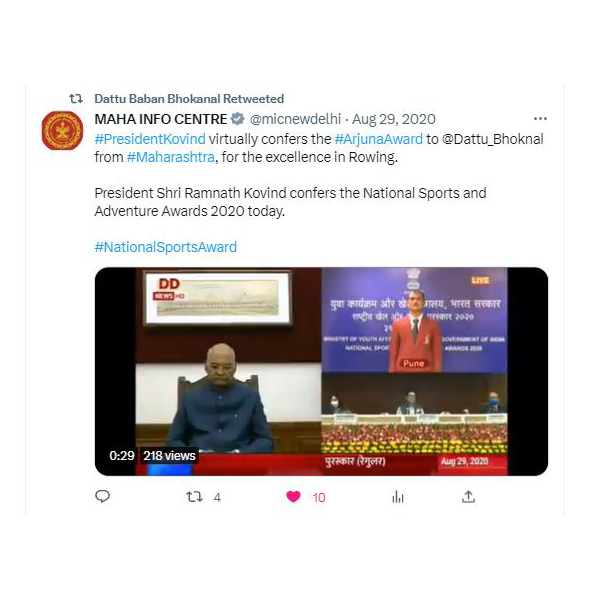This screenshot has height=600, width=600.
Task: Open tweet analytics bar chart icon
Action: tap(398, 497)
